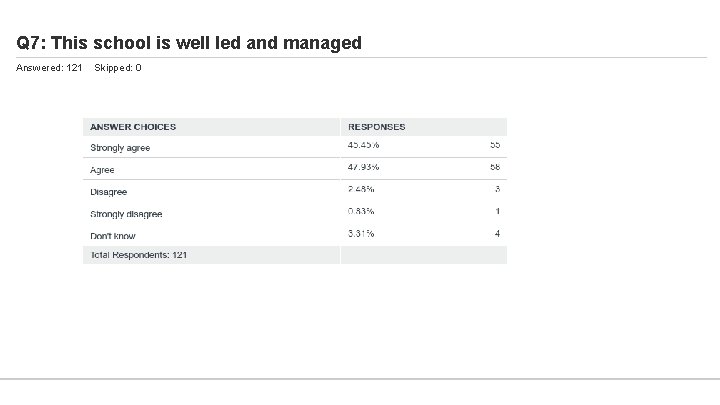The height and width of the screenshot is (405, 720).
Task: Click the 3.31% Don't know percentage
Action: click(361, 233)
